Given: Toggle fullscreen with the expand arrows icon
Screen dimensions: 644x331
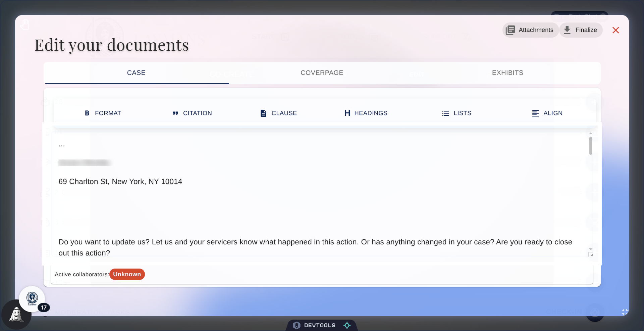Looking at the screenshot, I should 624,312.
